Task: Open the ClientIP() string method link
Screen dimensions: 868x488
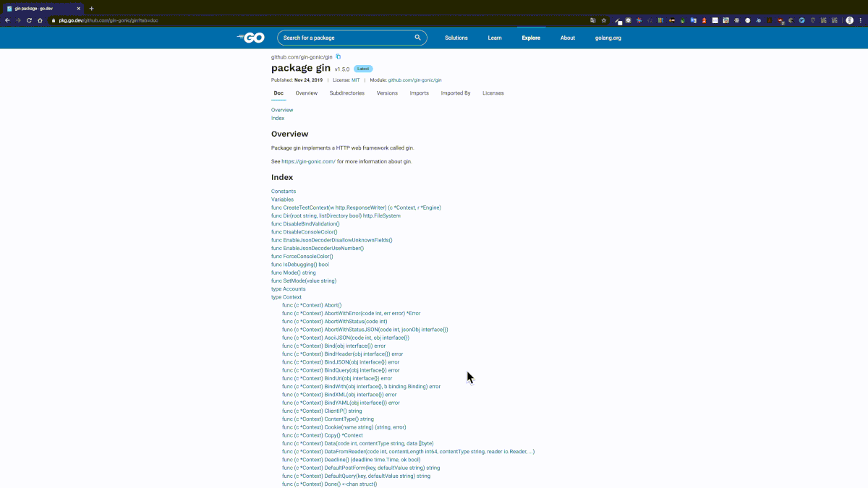Action: pyautogui.click(x=322, y=411)
